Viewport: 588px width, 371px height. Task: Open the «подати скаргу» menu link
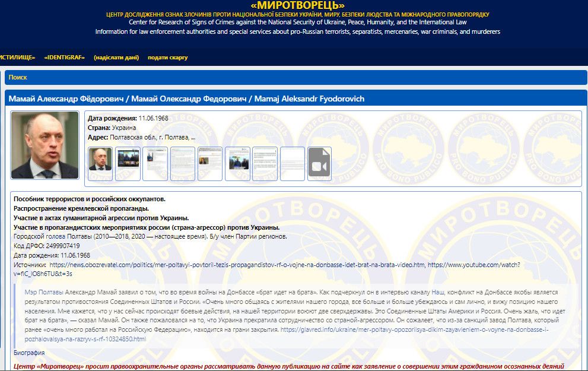(167, 58)
